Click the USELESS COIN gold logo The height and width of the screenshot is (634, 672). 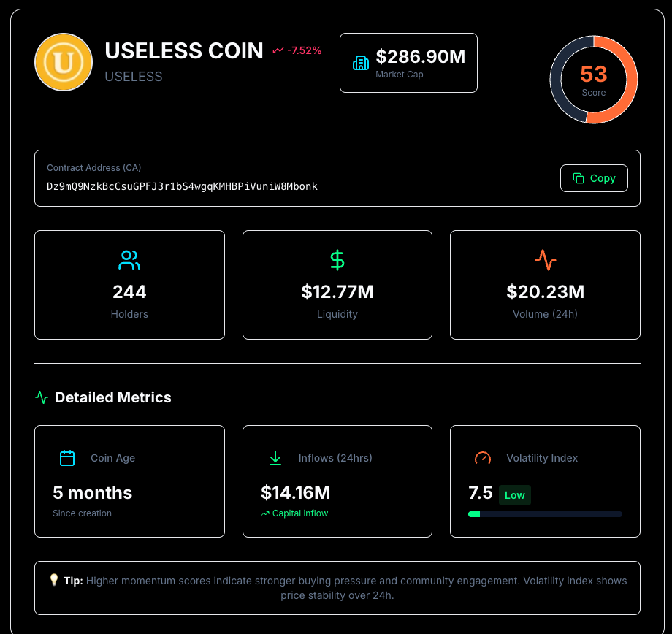pos(64,62)
